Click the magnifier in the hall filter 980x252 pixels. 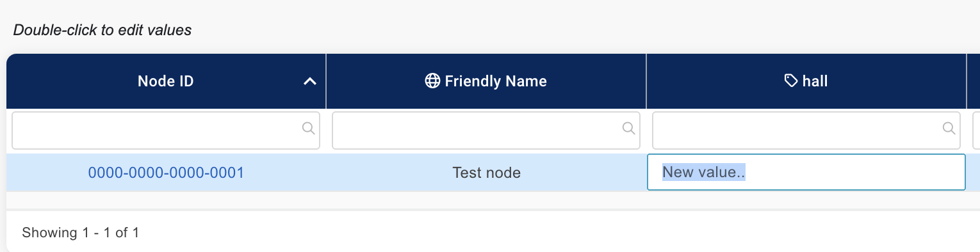[949, 129]
